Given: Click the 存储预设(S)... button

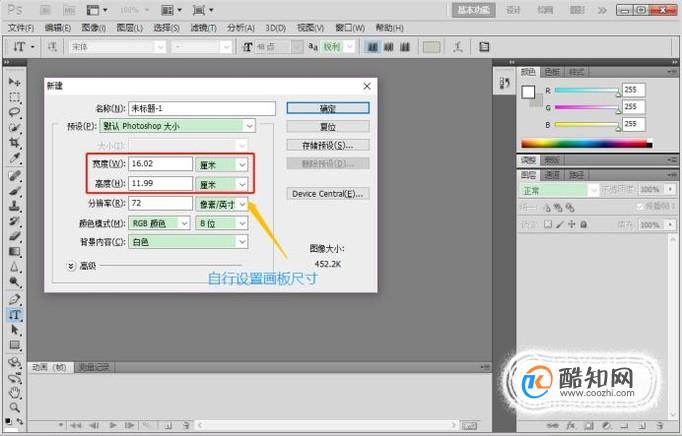Looking at the screenshot, I should tap(328, 145).
